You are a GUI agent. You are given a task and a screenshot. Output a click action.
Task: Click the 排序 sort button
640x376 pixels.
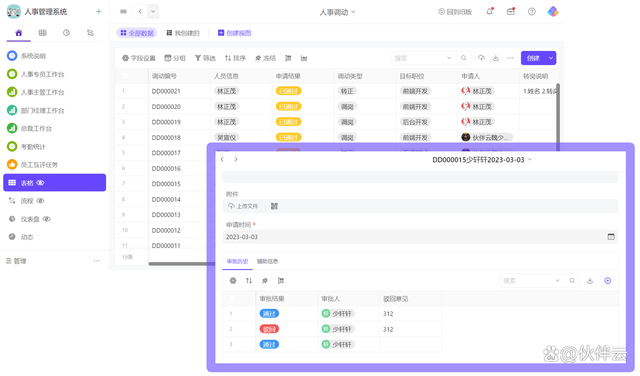235,58
